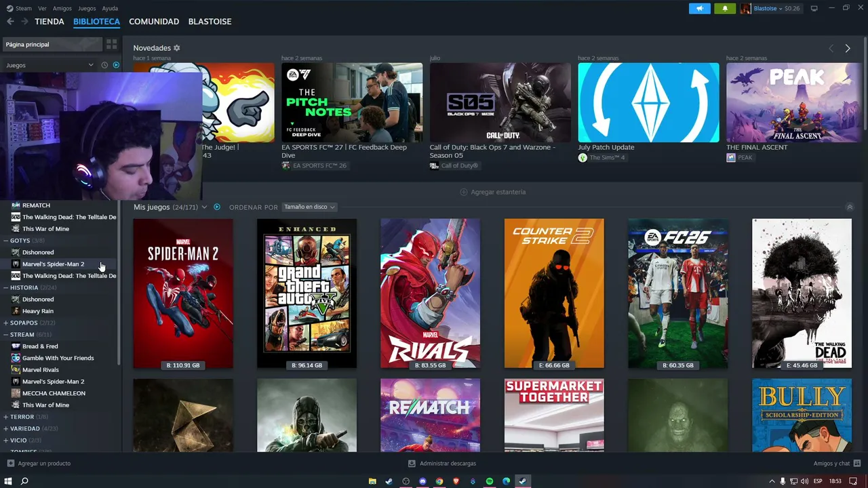Viewport: 868px width, 488px height.
Task: Open THE FINAL ASCENT news card
Action: pyautogui.click(x=794, y=102)
